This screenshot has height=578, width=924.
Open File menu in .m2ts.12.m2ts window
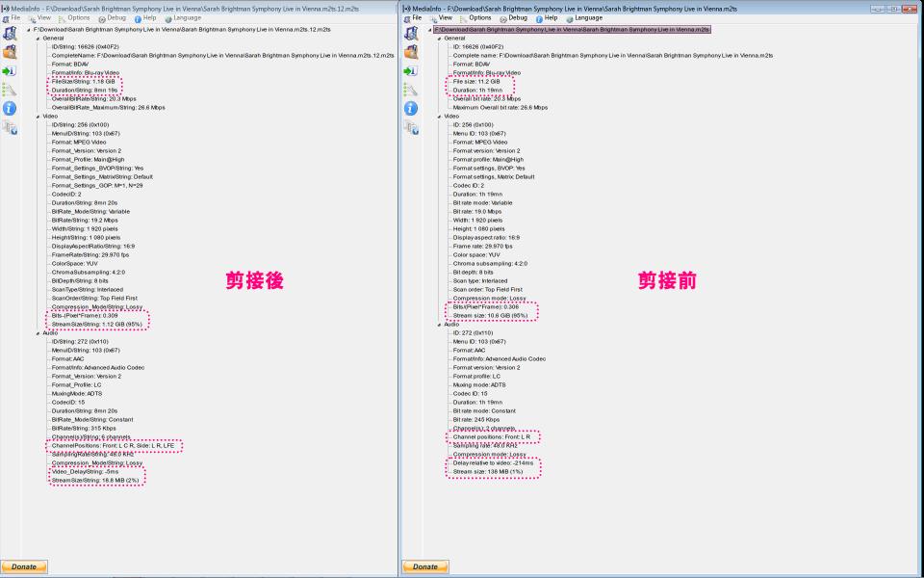point(12,18)
